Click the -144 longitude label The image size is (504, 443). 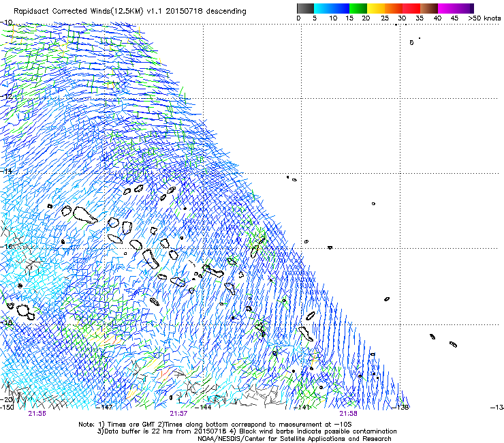coord(203,407)
